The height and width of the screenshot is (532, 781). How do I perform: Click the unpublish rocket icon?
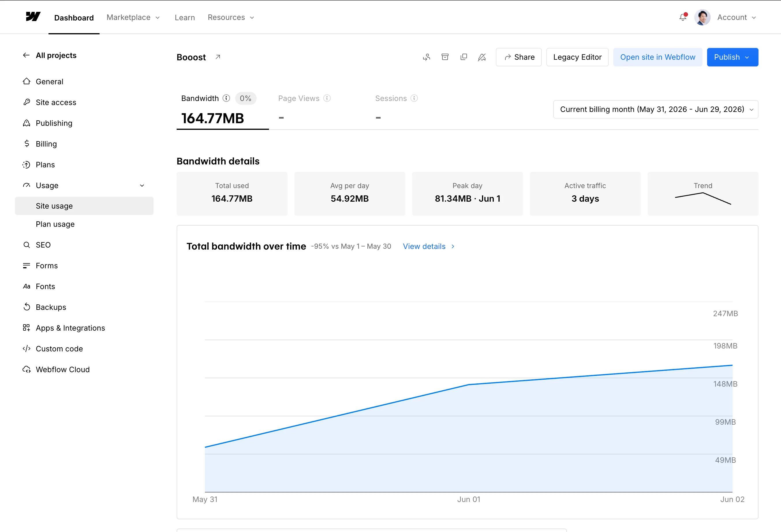click(x=482, y=57)
